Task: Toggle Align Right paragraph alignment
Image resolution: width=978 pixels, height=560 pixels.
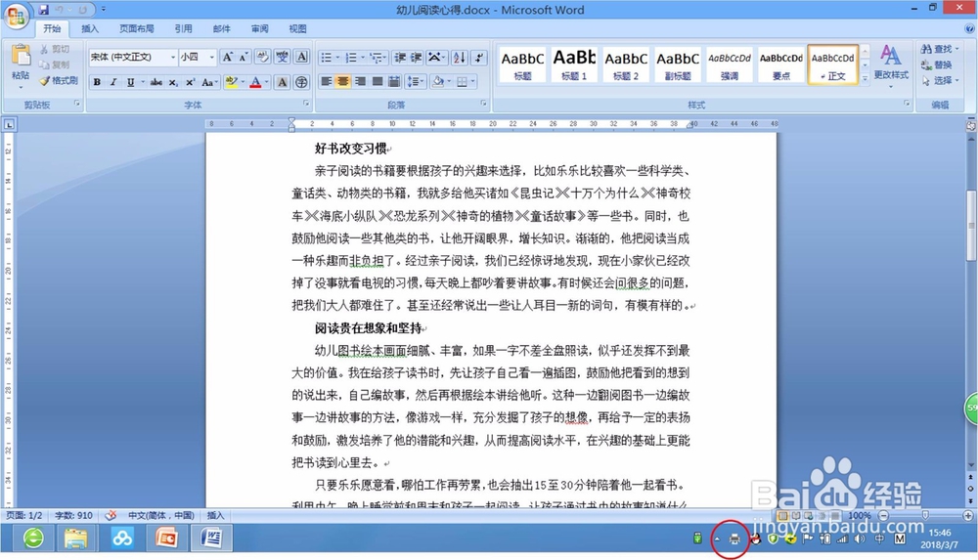Action: [x=360, y=82]
